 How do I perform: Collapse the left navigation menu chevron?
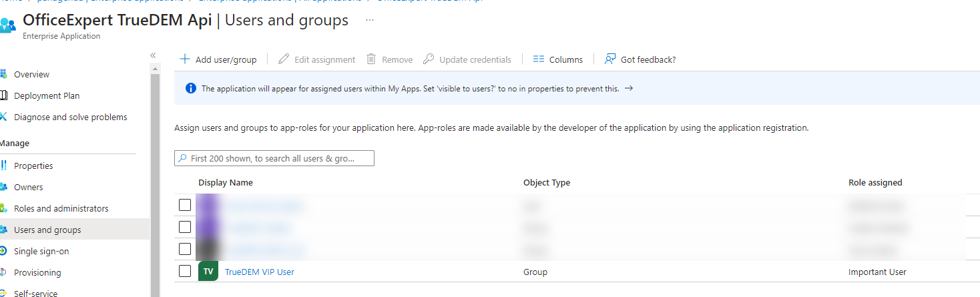pos(153,55)
